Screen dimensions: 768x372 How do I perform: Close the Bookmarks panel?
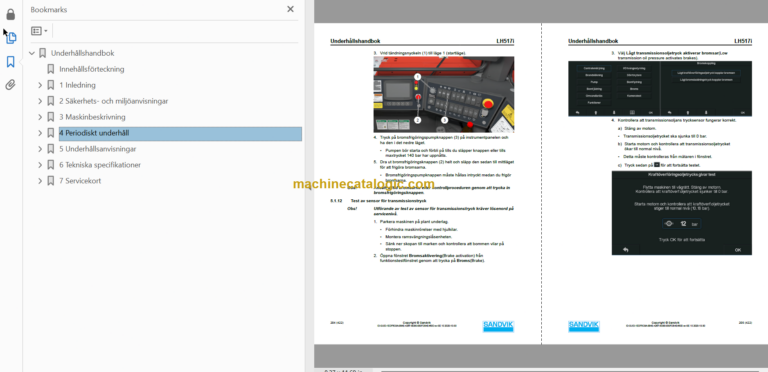(290, 9)
